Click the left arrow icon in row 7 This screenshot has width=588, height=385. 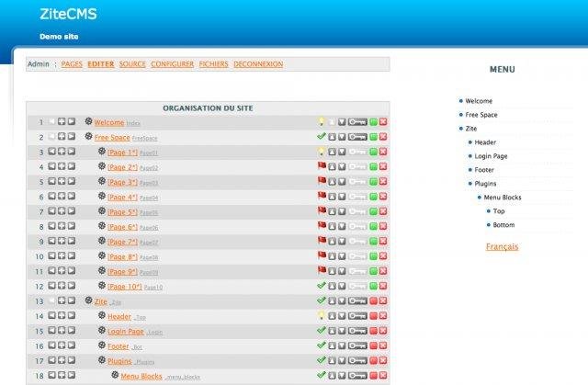coord(51,211)
